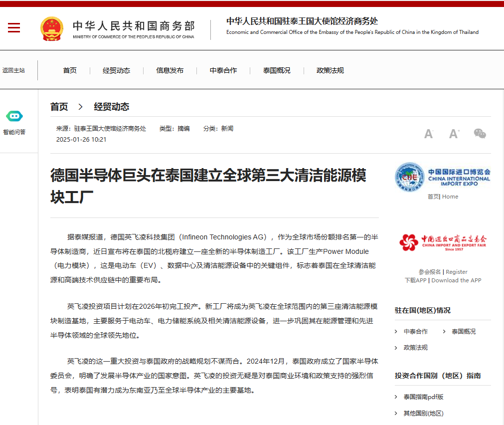Open China Import and Export Fair banner

point(443,242)
